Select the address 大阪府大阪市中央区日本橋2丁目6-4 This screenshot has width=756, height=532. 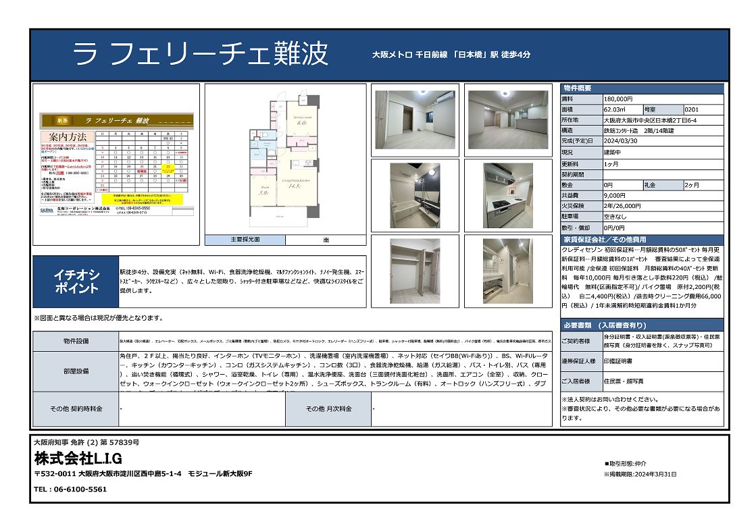(x=650, y=120)
